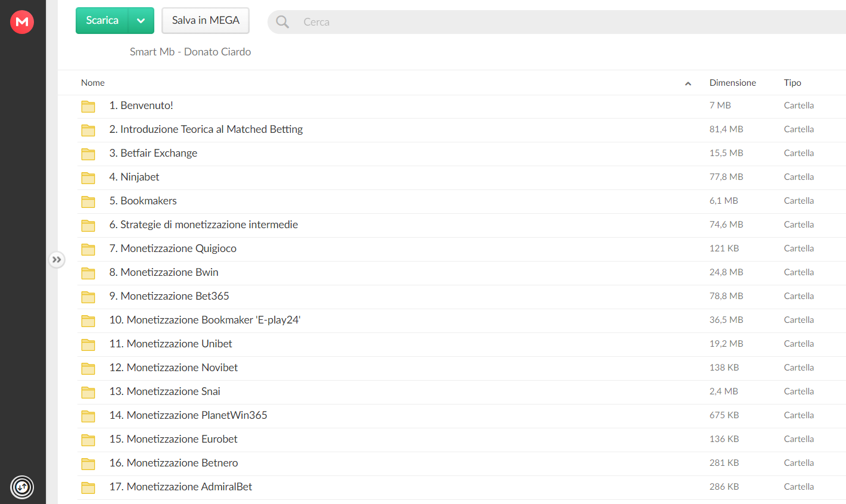Click the folder icon of 4. Ninjabet

tap(88, 178)
